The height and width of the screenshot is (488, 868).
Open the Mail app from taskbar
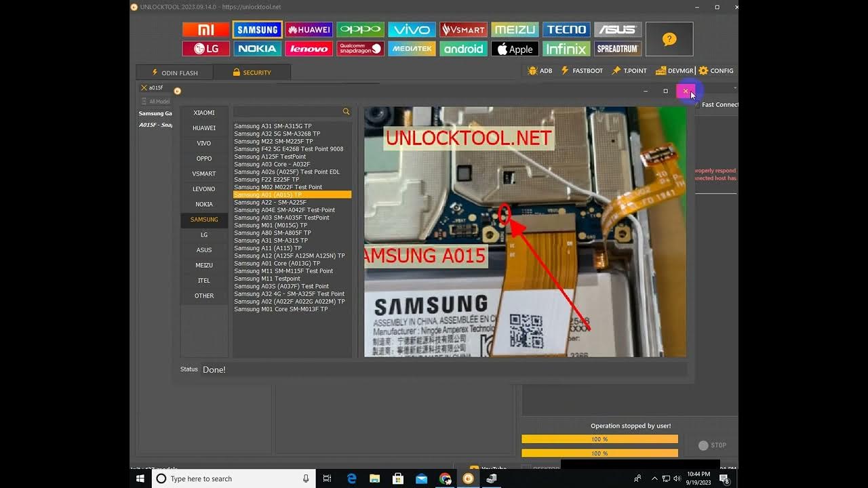(x=421, y=479)
